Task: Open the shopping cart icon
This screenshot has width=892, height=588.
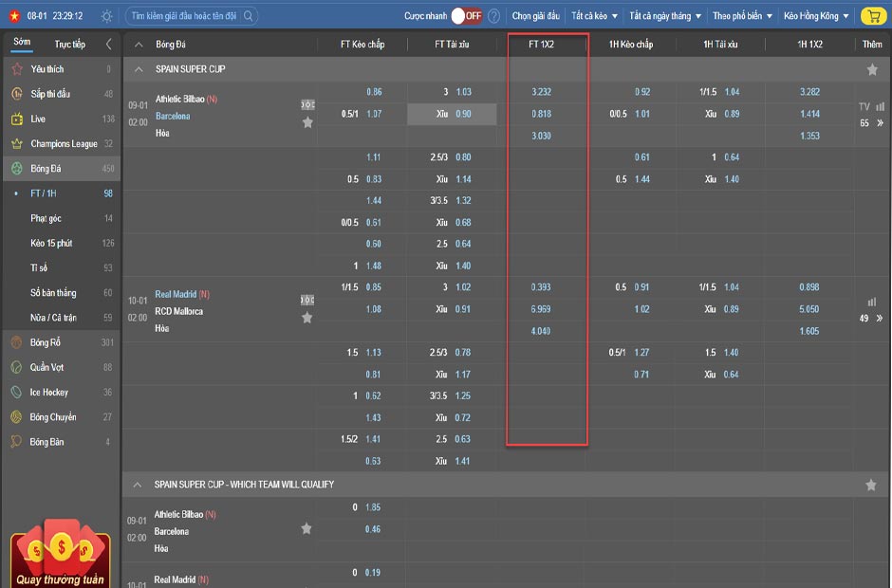Action: tap(874, 16)
